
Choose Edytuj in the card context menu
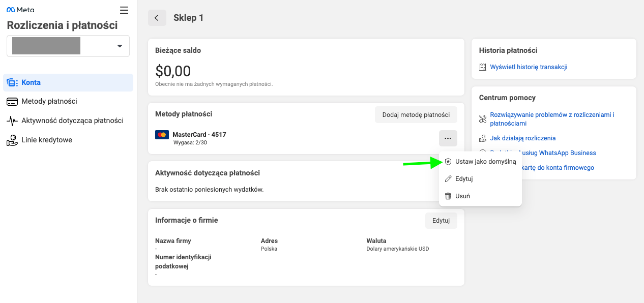click(464, 179)
